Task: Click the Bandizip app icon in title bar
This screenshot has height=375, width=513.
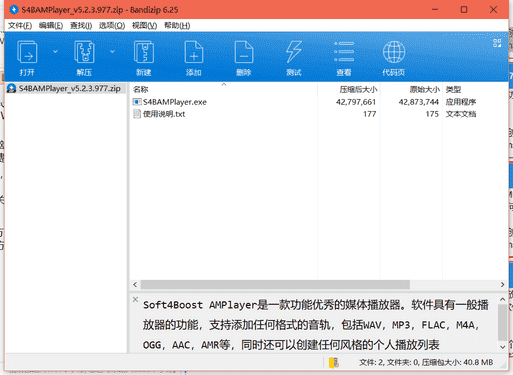Action: [x=14, y=10]
